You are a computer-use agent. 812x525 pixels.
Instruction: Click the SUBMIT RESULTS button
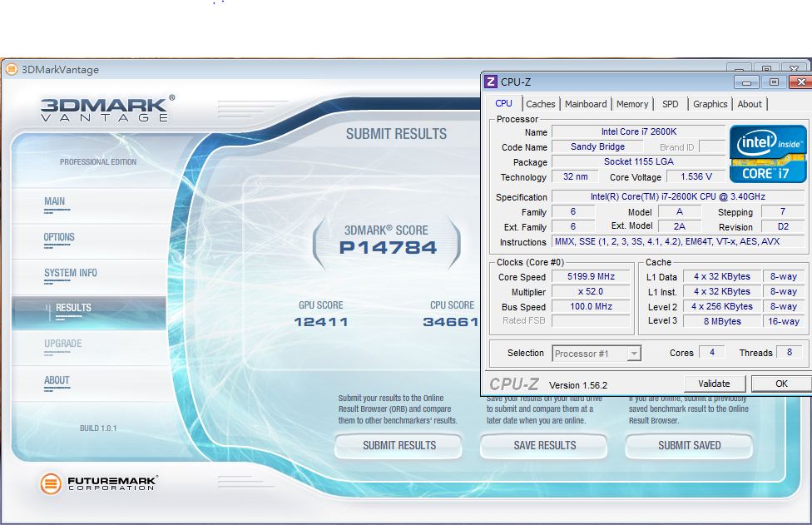399,445
